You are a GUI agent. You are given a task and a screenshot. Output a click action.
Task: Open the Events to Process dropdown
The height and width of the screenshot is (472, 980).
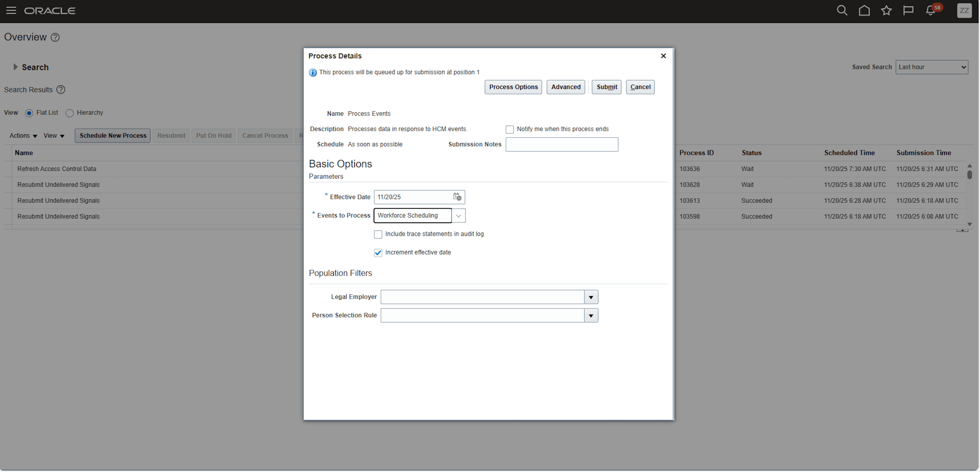pyautogui.click(x=458, y=215)
